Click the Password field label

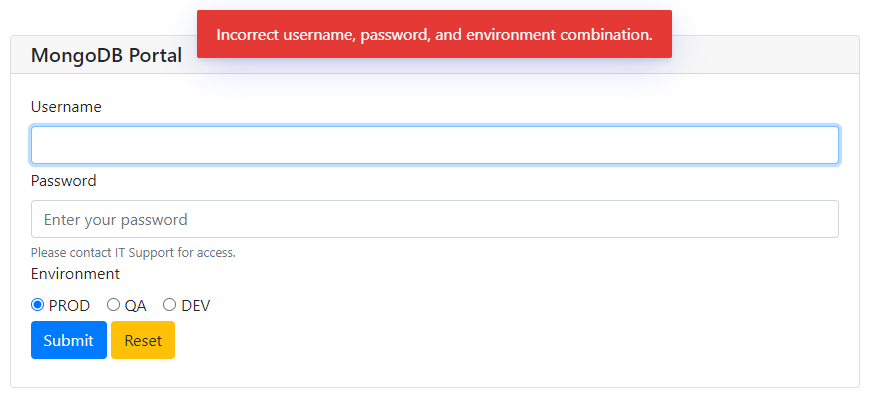pyautogui.click(x=63, y=181)
